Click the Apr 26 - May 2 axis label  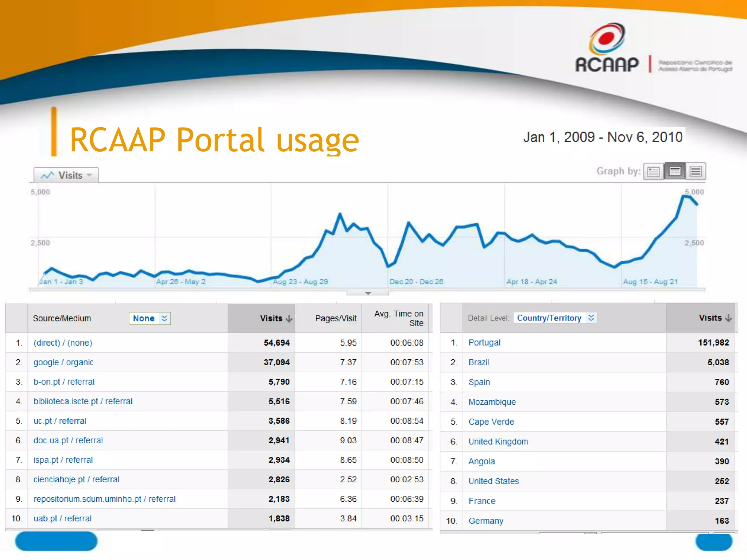(x=181, y=281)
